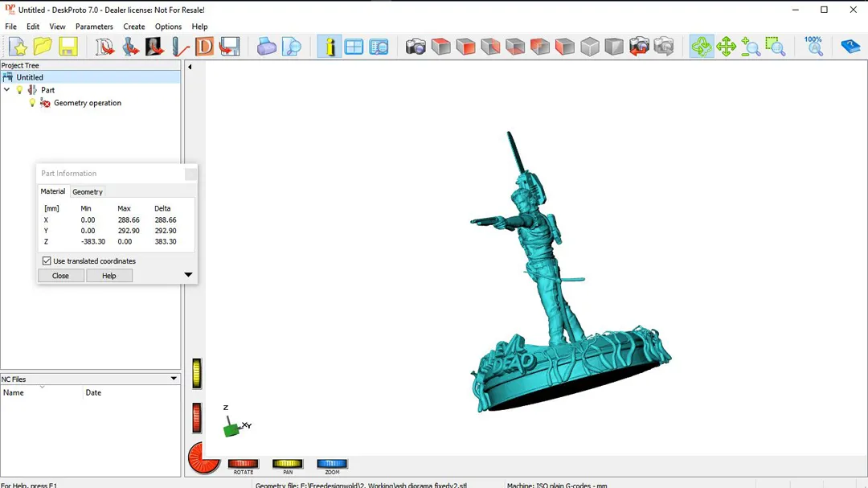Screen dimensions: 868x488
Task: Toggle Use translated coordinates checkbox
Action: 47,261
